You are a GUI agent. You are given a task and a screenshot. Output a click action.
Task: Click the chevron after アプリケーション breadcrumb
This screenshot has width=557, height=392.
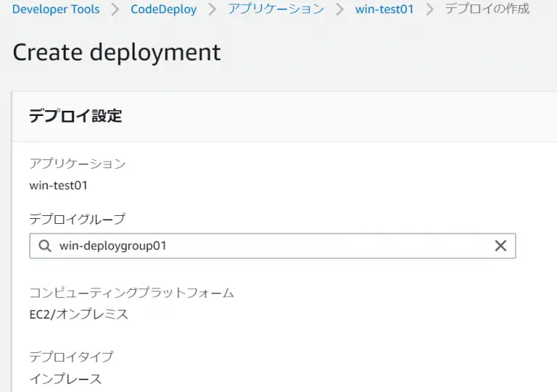[339, 9]
